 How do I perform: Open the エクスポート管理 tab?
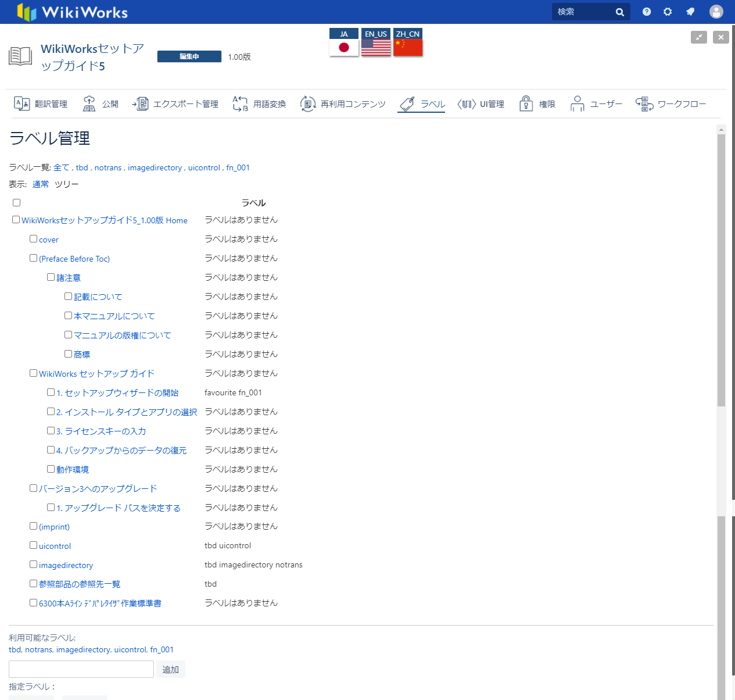(175, 103)
